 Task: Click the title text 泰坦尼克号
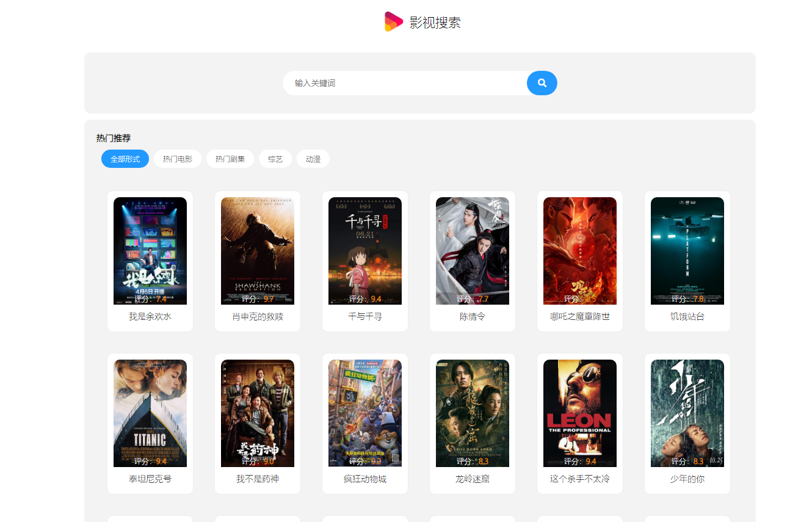click(150, 479)
